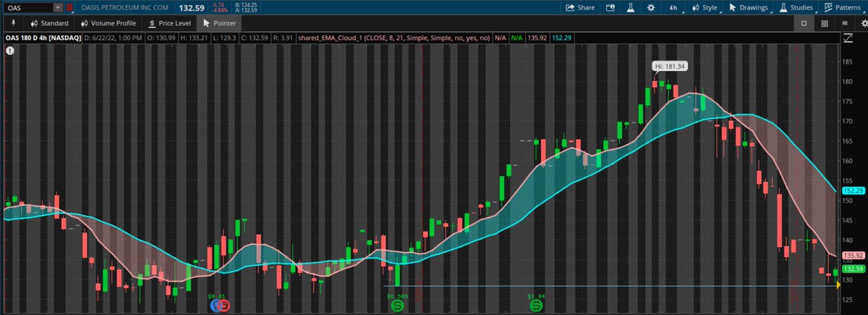Click the green dividend icon labeled $2.94

click(x=536, y=306)
